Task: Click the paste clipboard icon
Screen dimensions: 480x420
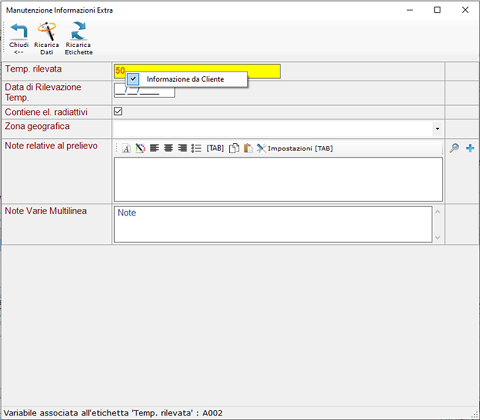Action: click(x=248, y=148)
